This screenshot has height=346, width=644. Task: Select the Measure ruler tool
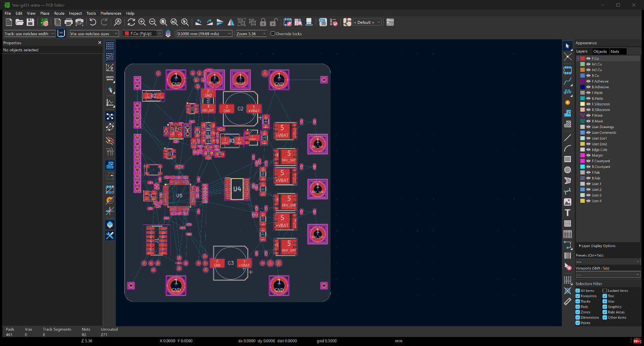tap(568, 301)
